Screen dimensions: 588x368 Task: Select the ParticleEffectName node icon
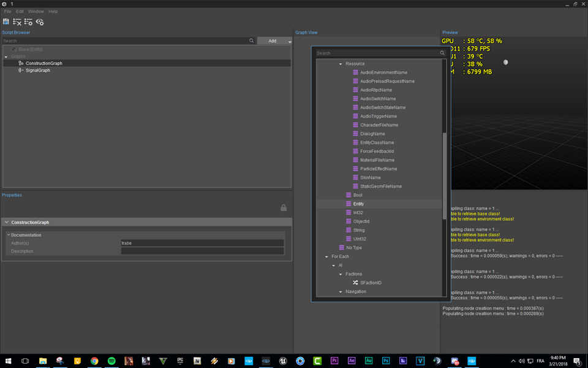pos(355,169)
